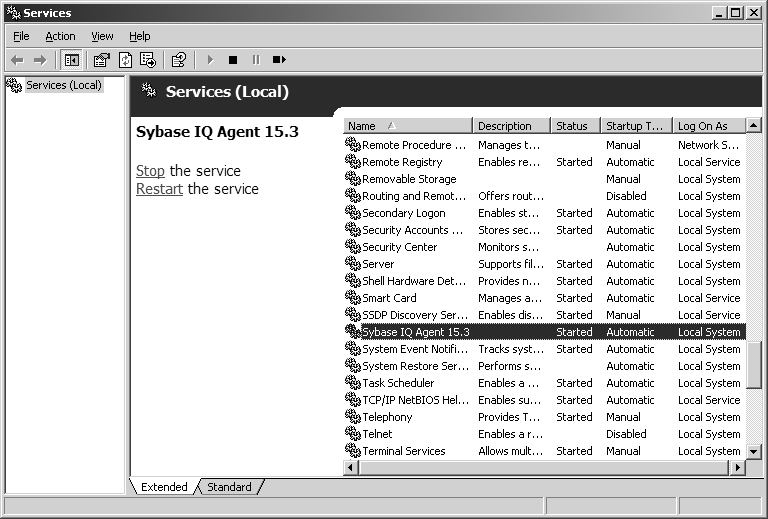Toggle Show/Hide Console Tree toolbar icon
This screenshot has width=768, height=519.
(x=72, y=60)
